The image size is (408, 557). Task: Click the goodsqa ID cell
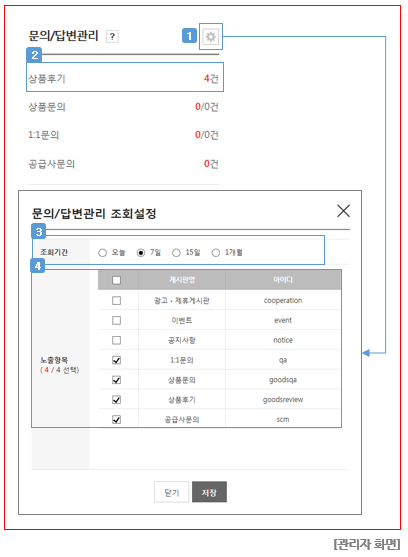coord(283,380)
